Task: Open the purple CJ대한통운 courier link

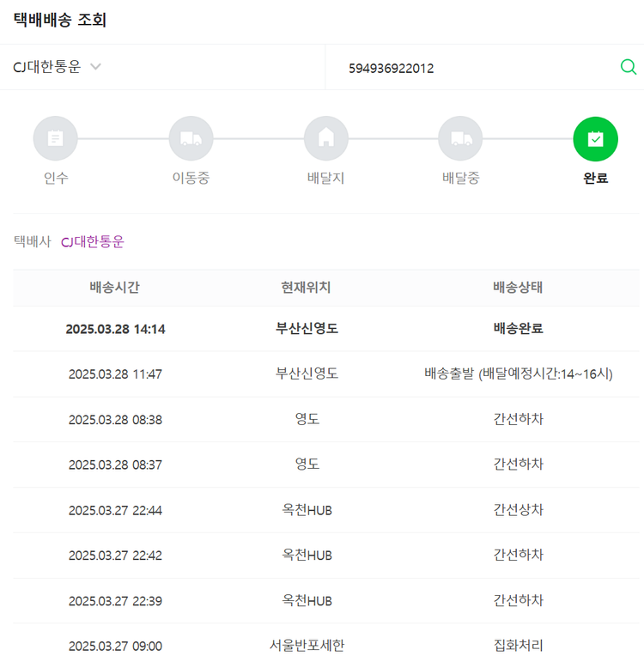Action: (93, 242)
